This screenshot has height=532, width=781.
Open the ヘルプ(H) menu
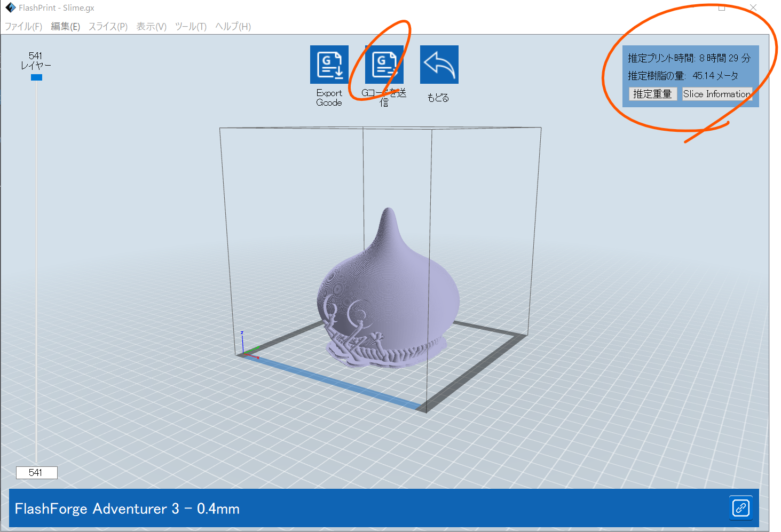233,26
